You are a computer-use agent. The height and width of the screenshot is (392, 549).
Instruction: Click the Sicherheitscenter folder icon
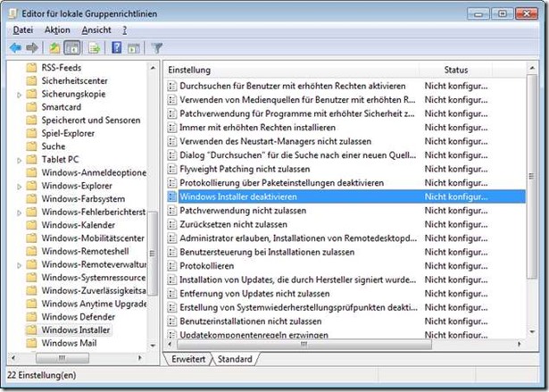pyautogui.click(x=31, y=80)
